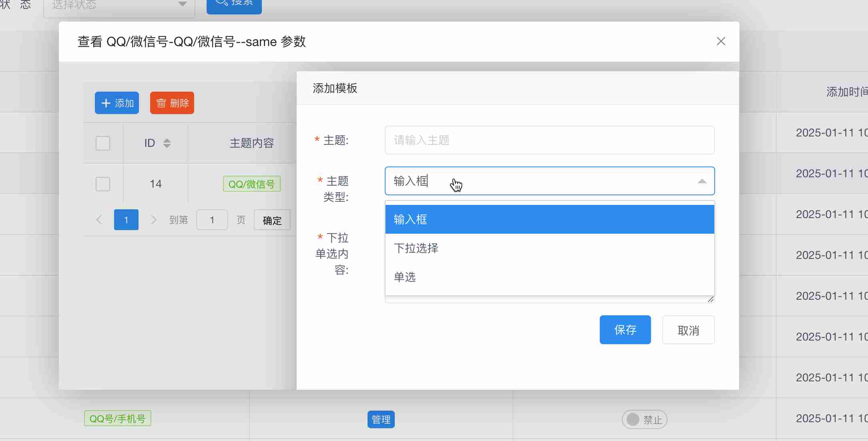Check the select-all checkbox in the table header
This screenshot has height=441, width=868.
click(103, 143)
